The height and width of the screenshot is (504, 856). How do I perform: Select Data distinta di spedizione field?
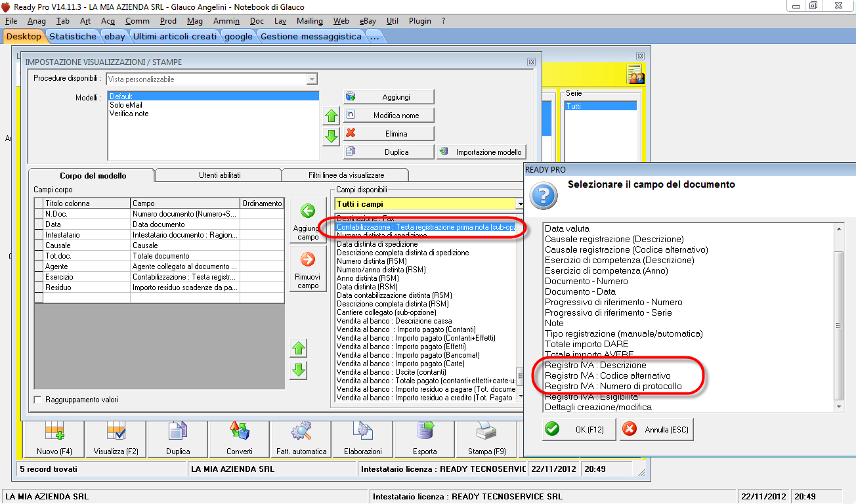click(x=425, y=244)
